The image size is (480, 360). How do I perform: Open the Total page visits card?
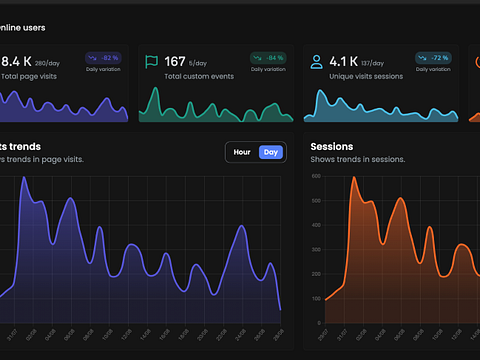(x=64, y=83)
